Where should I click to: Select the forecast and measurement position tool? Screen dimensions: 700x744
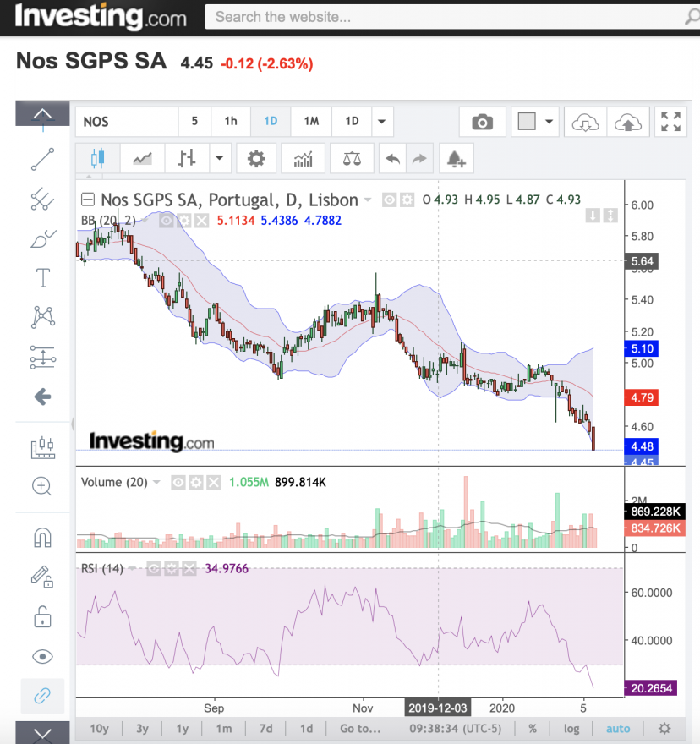pyautogui.click(x=43, y=357)
